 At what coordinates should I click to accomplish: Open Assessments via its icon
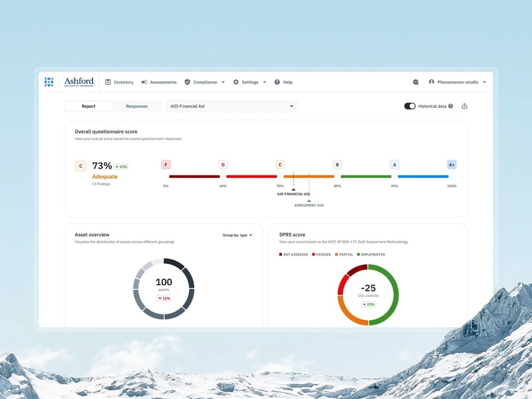click(144, 82)
